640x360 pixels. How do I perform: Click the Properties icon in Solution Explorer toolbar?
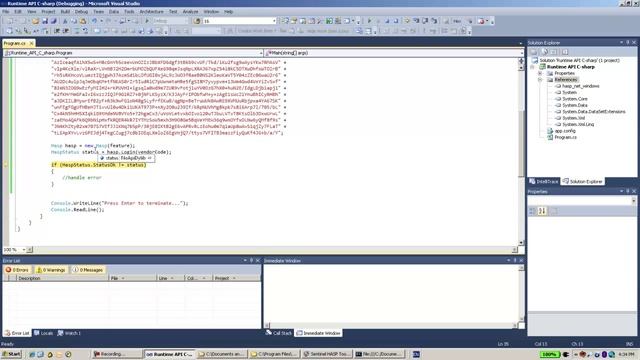[533, 52]
